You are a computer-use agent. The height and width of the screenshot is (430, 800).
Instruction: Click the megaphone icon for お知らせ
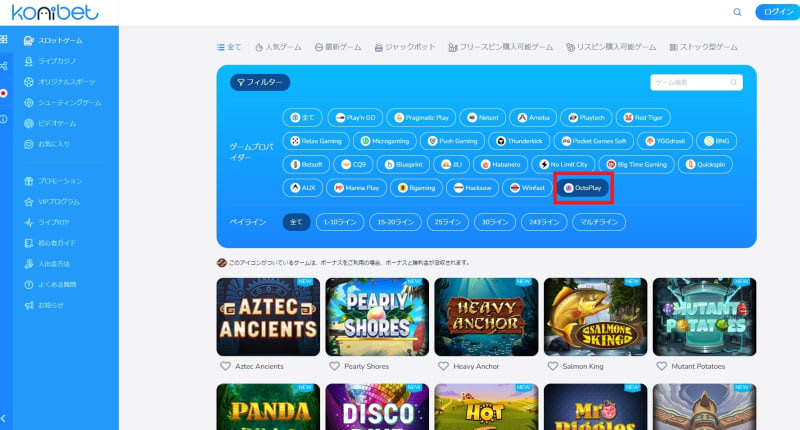pos(29,306)
